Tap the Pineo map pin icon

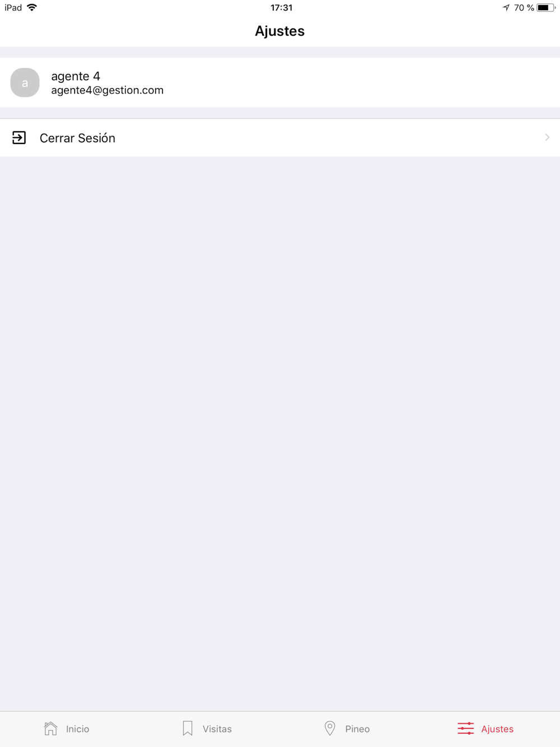(x=330, y=729)
